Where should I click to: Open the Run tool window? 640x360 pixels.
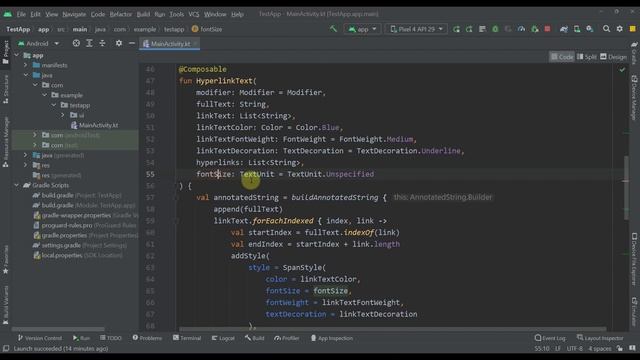click(x=81, y=338)
